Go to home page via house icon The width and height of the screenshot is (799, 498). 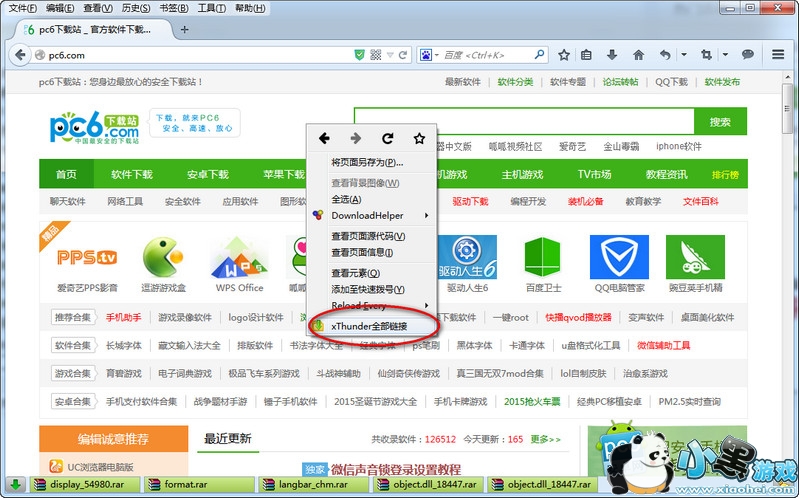click(x=638, y=55)
